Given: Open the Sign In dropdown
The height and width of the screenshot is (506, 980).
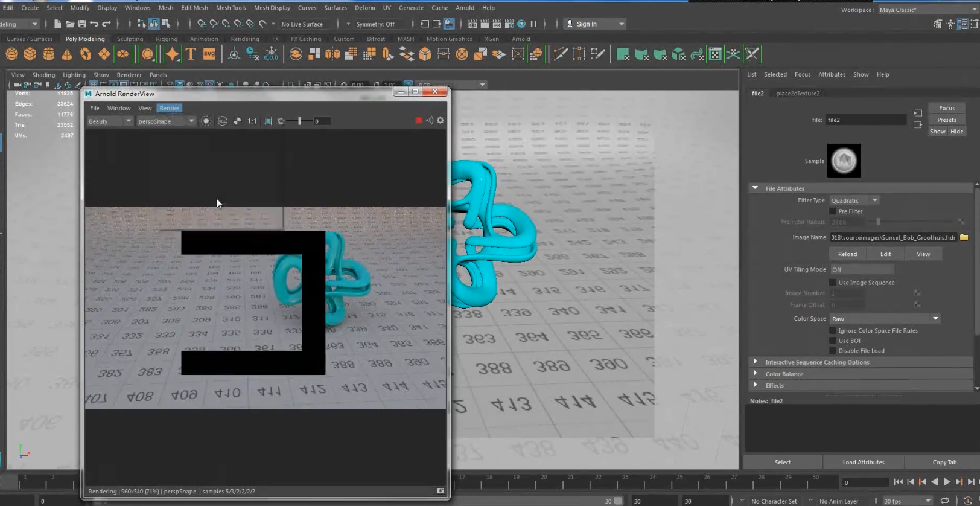Looking at the screenshot, I should [x=595, y=24].
